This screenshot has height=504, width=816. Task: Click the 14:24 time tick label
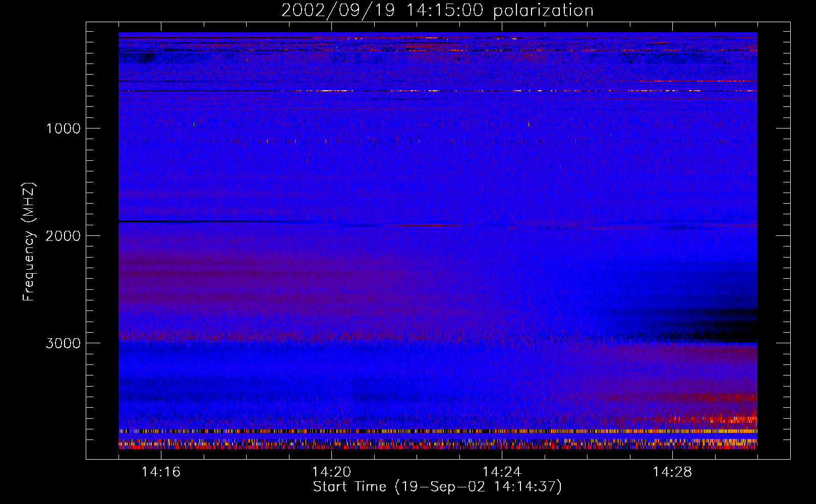[x=502, y=472]
